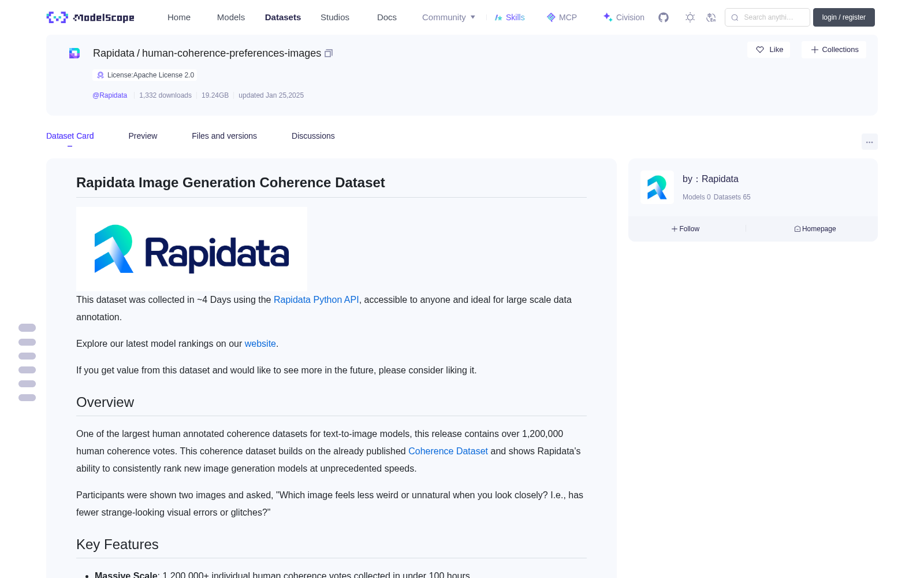Open the Skills page
Image resolution: width=924 pixels, height=578 pixels.
click(x=509, y=17)
